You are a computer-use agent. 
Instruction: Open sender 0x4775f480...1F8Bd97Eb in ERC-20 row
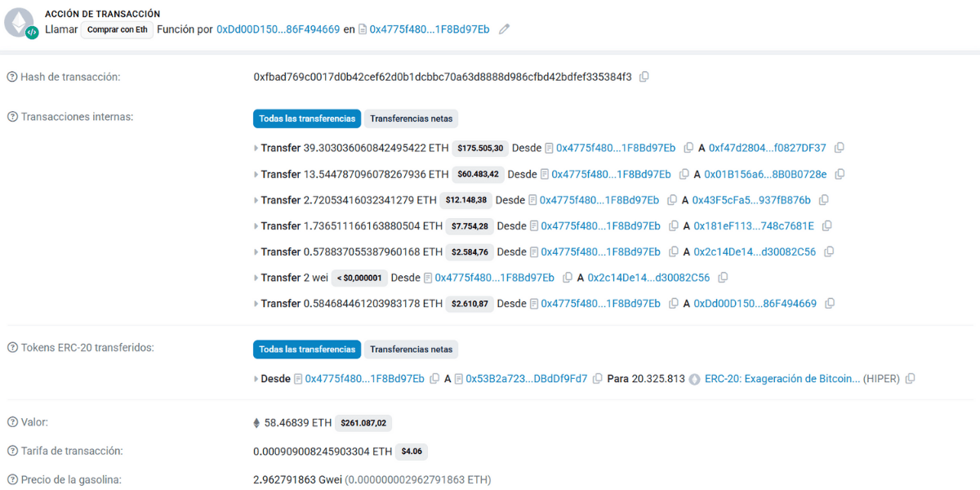point(365,379)
